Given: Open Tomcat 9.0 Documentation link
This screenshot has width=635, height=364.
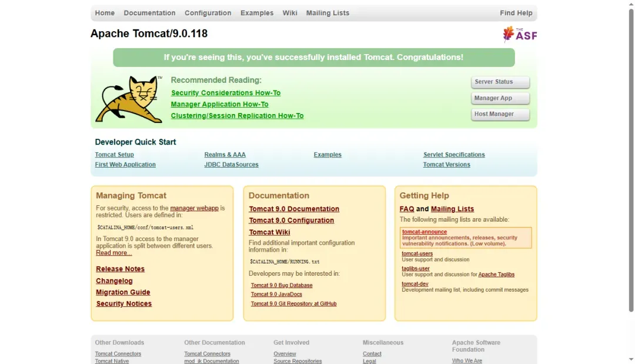Looking at the screenshot, I should [x=294, y=209].
